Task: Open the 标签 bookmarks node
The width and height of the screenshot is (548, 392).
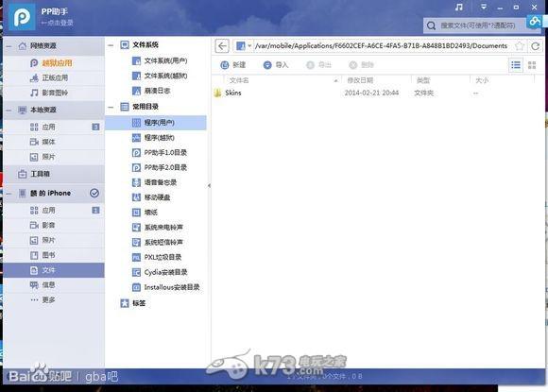Action: 133,303
